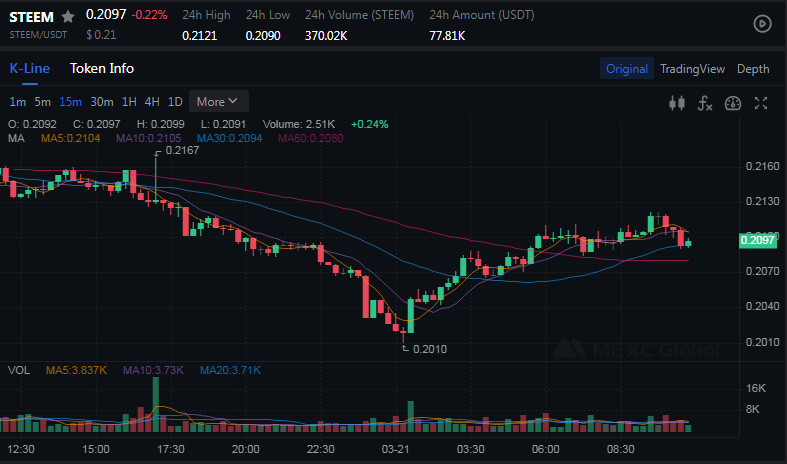Image resolution: width=787 pixels, height=464 pixels.
Task: Select the 1D timeframe
Action: (175, 101)
